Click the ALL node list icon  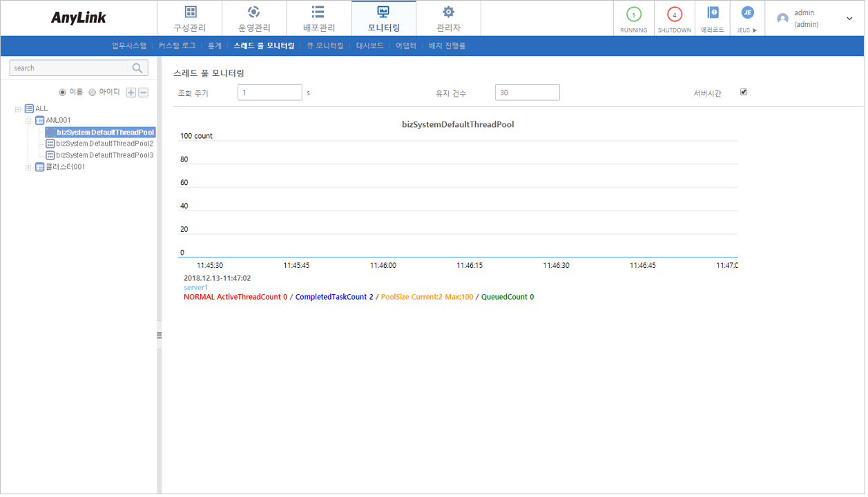click(29, 109)
